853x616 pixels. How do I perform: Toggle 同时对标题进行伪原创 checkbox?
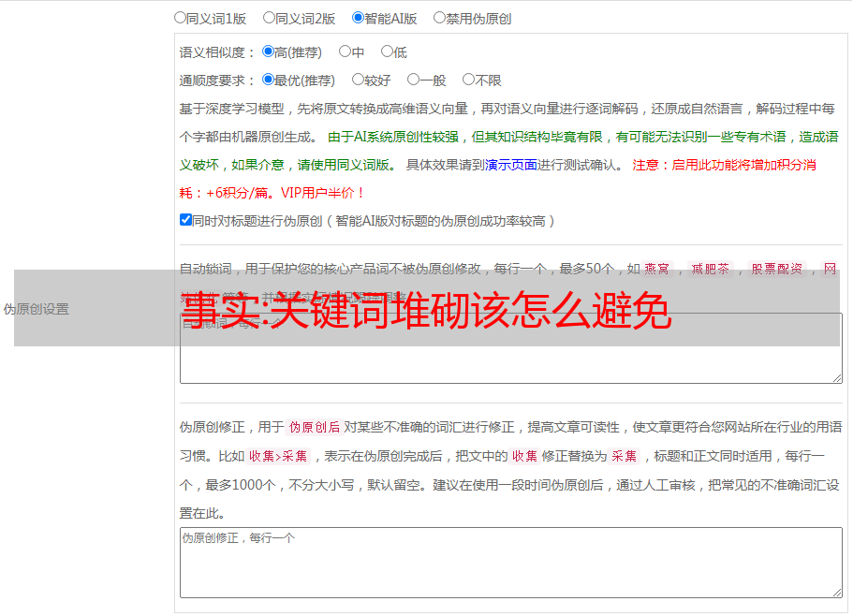pyautogui.click(x=185, y=220)
